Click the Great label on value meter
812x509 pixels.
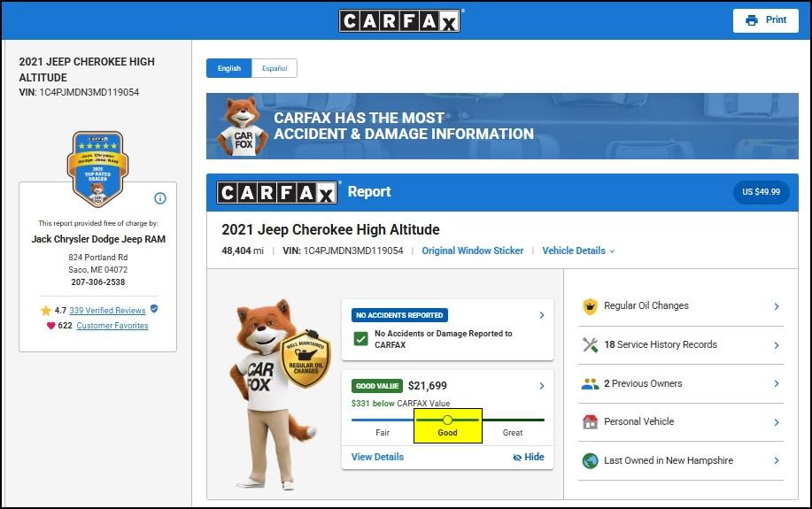pyautogui.click(x=512, y=432)
